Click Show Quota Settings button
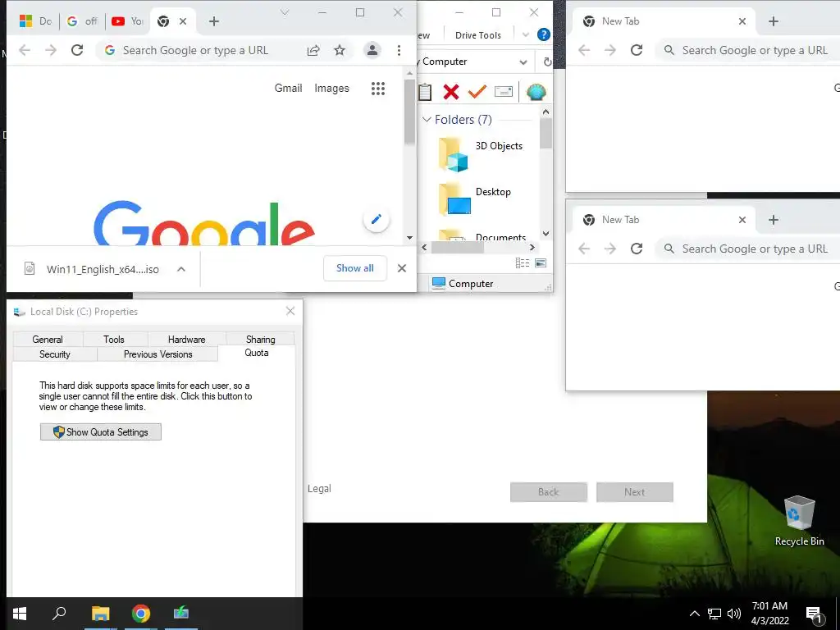Viewport: 840px width, 630px height. (x=101, y=431)
